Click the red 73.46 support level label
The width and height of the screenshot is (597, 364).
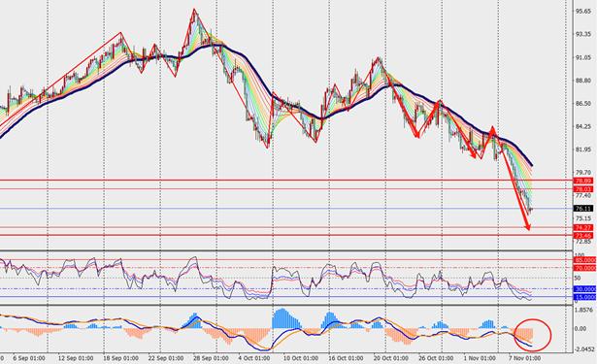pos(583,235)
